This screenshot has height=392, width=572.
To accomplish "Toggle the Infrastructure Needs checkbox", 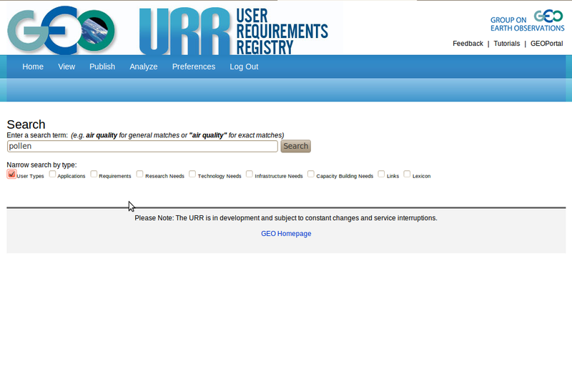I will (250, 174).
